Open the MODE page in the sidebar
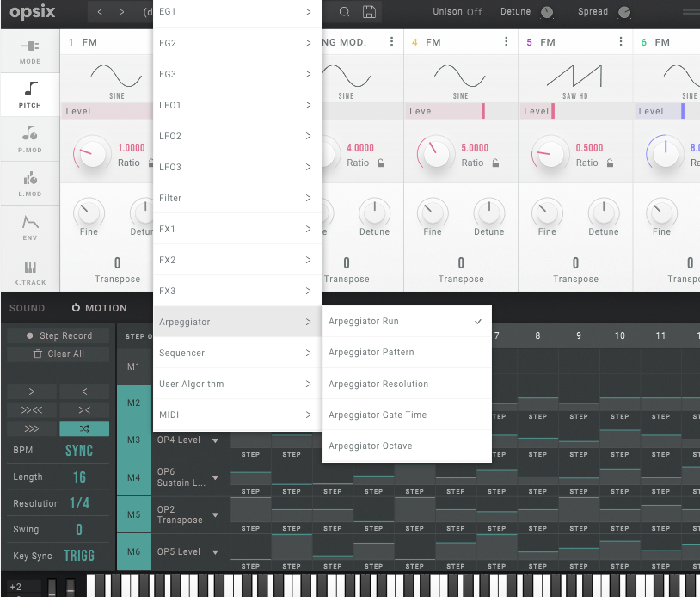Screen dimensions: 700x597 tap(30, 52)
